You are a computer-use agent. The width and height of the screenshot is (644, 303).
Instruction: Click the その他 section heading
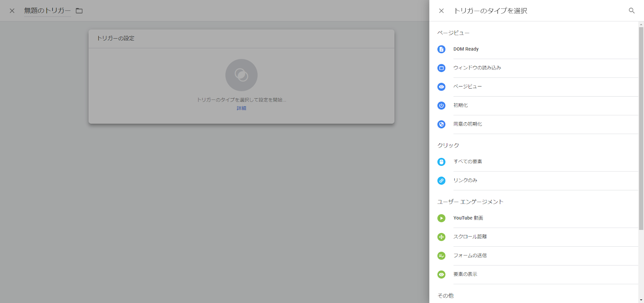[446, 296]
